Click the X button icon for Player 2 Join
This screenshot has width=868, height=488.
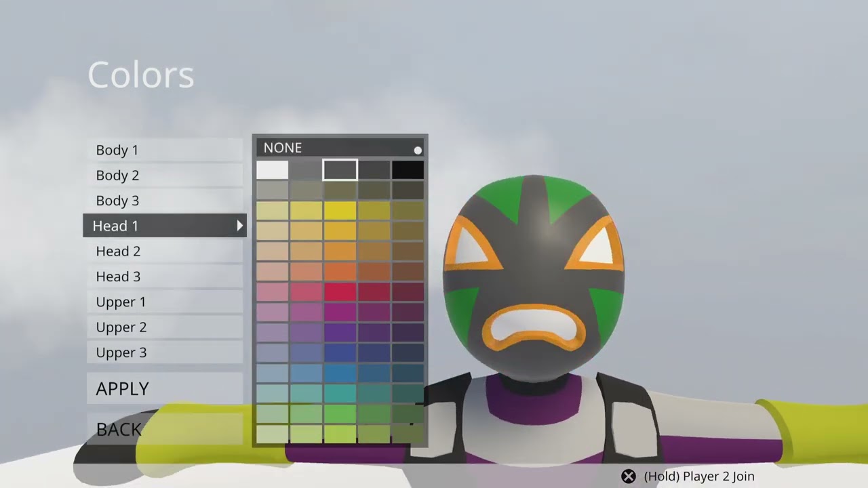(x=629, y=476)
